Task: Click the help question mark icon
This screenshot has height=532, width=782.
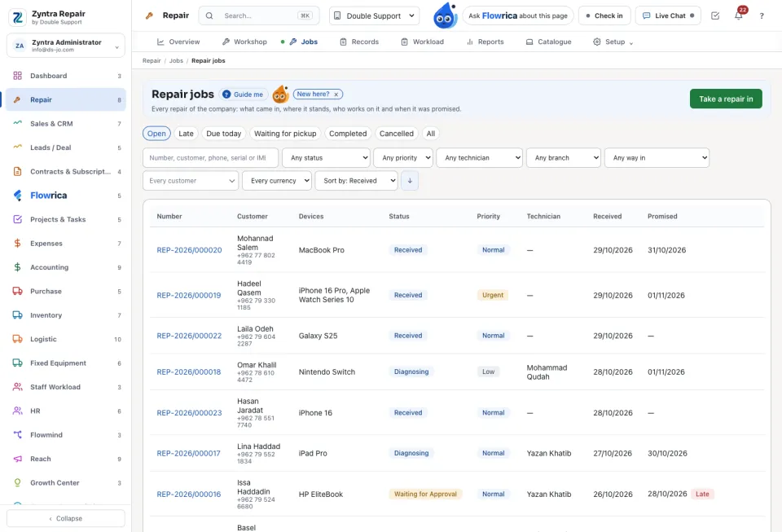Action: pos(762,16)
